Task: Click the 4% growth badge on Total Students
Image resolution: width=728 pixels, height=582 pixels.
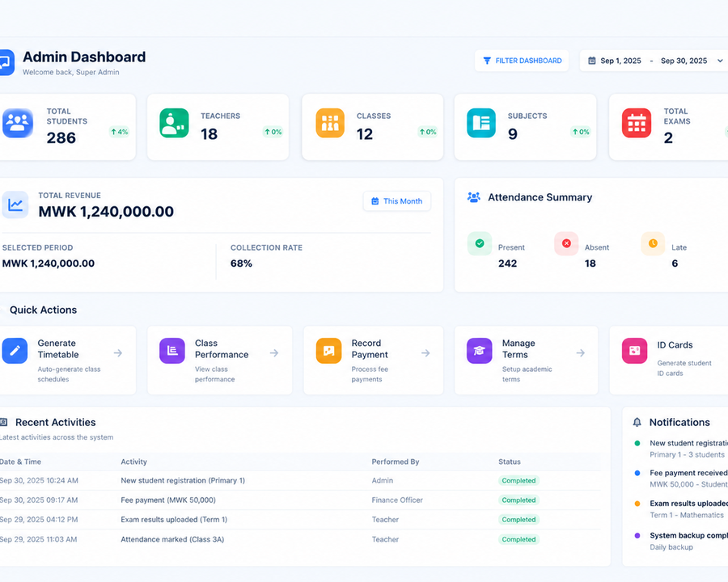Action: coord(120,132)
